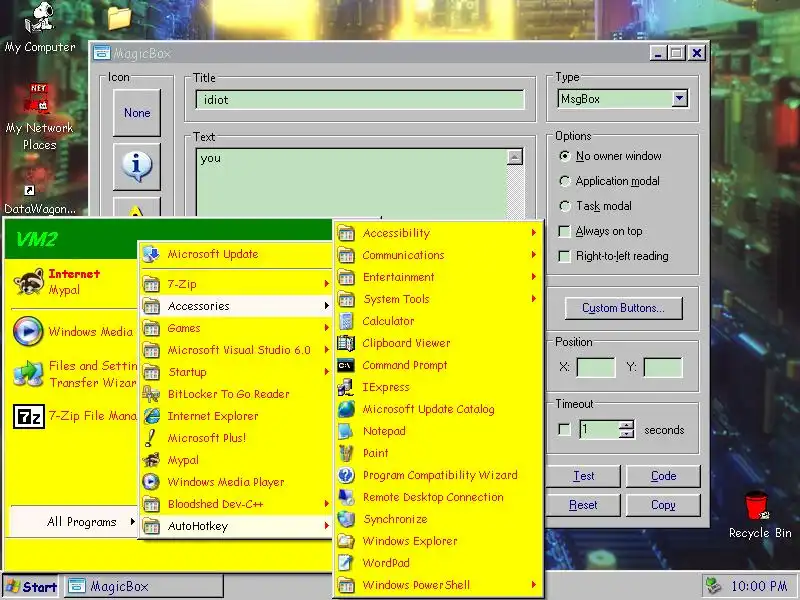Tick the Timeout seconds checkbox
Viewport: 800px width, 600px height.
click(x=564, y=430)
